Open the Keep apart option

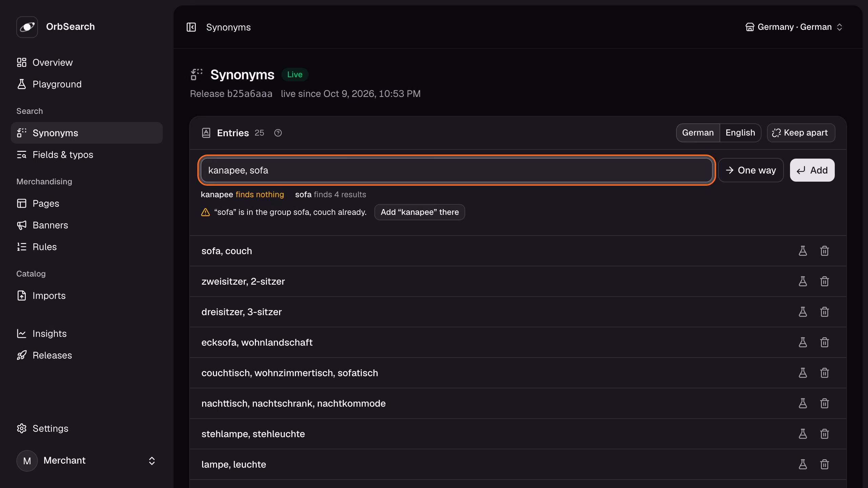click(801, 133)
